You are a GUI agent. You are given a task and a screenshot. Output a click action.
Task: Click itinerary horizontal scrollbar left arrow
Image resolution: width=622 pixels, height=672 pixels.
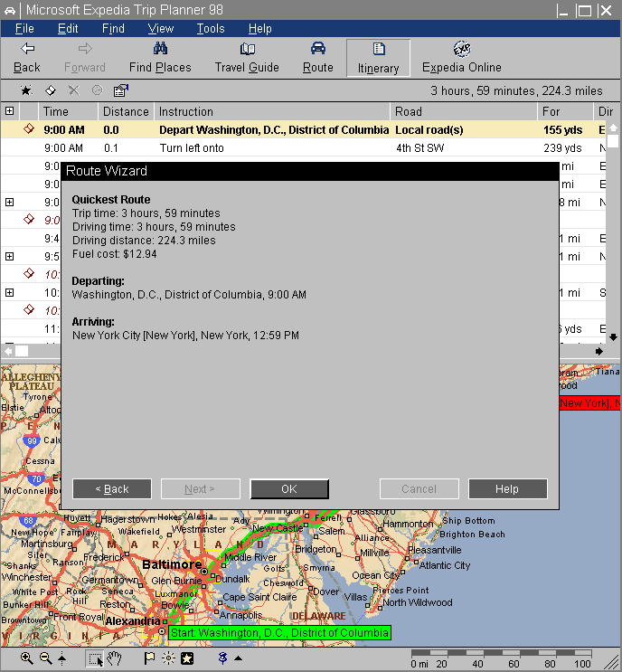[x=8, y=352]
